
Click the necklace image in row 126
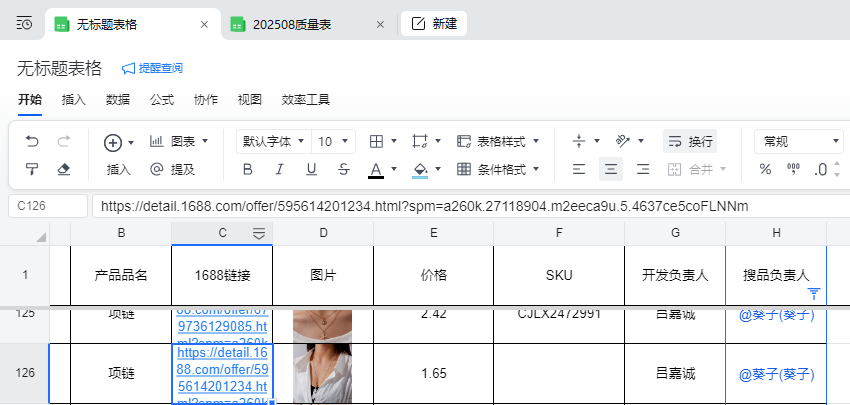(x=322, y=373)
